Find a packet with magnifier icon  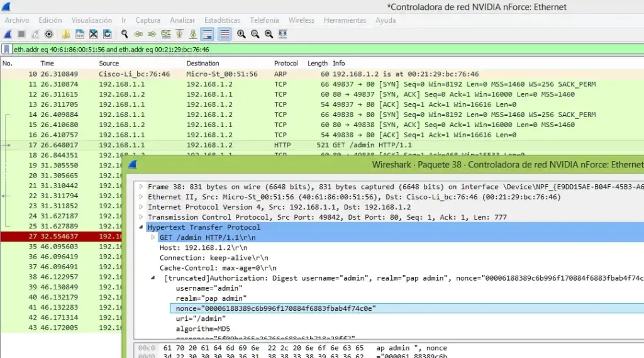click(125, 34)
